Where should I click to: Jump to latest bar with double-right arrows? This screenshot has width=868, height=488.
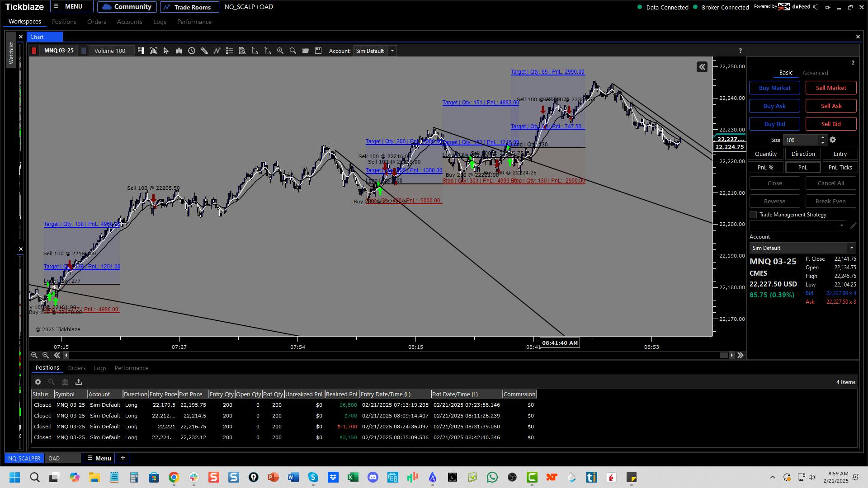click(741, 355)
